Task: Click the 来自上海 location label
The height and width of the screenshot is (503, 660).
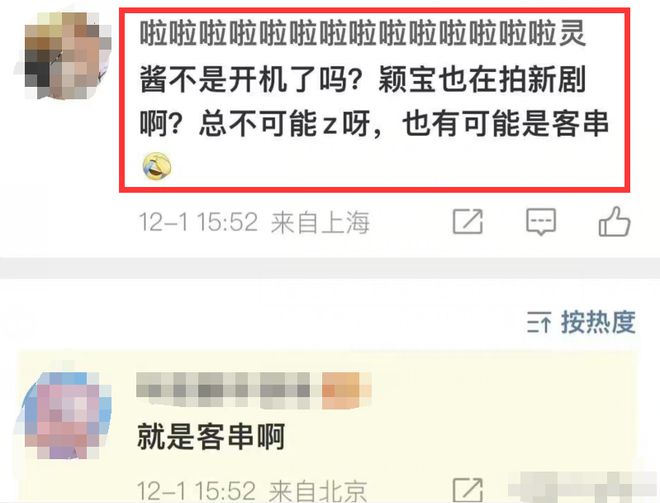Action: (320, 222)
